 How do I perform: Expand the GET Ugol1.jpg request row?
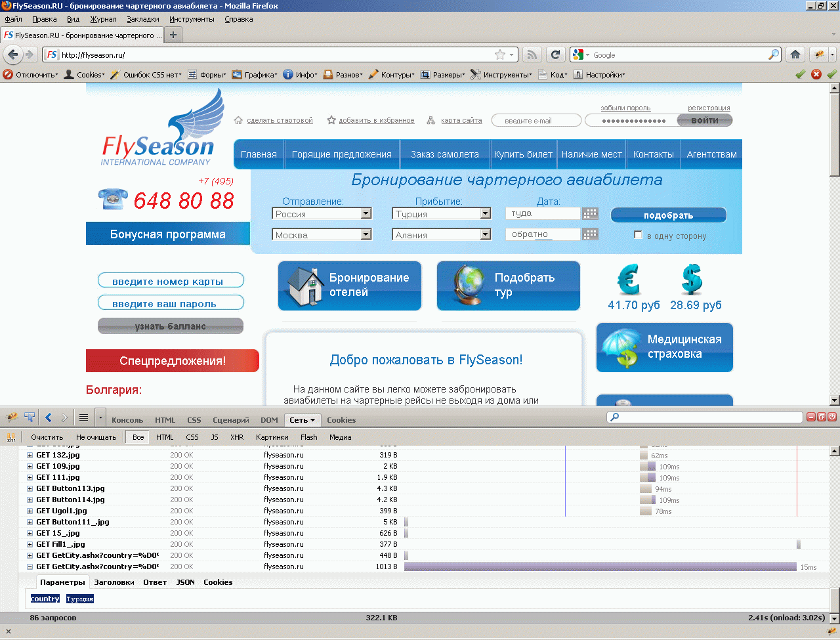[30, 511]
